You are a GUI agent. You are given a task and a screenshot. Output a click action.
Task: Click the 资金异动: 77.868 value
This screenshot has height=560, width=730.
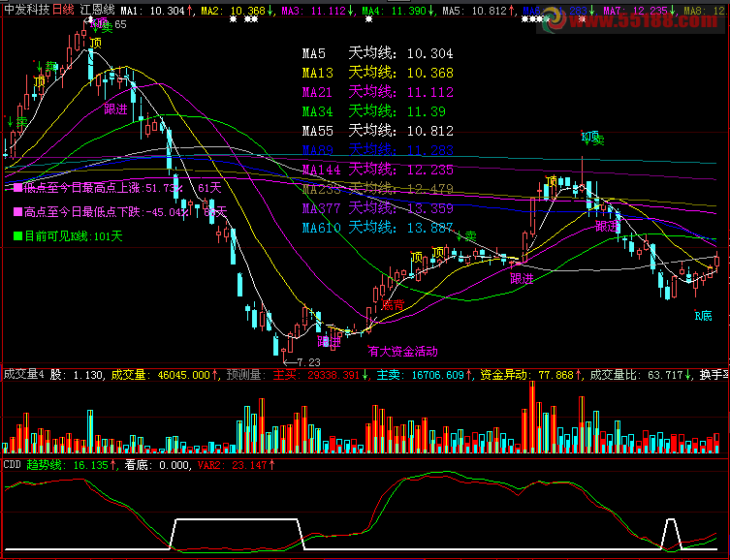(530, 374)
